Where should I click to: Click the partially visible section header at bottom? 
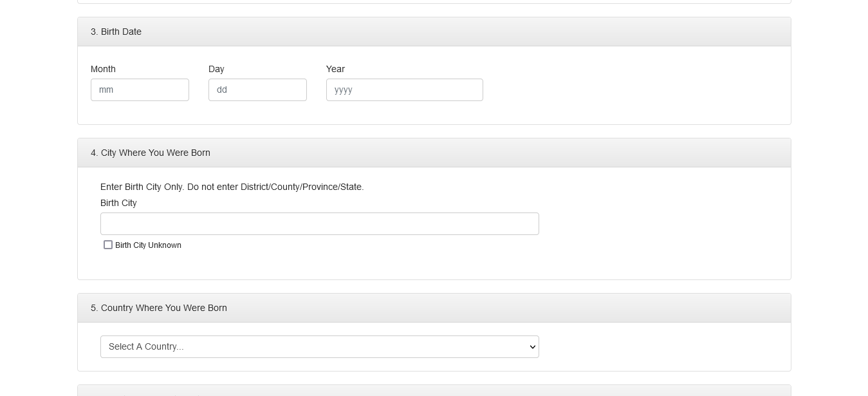coord(434,391)
